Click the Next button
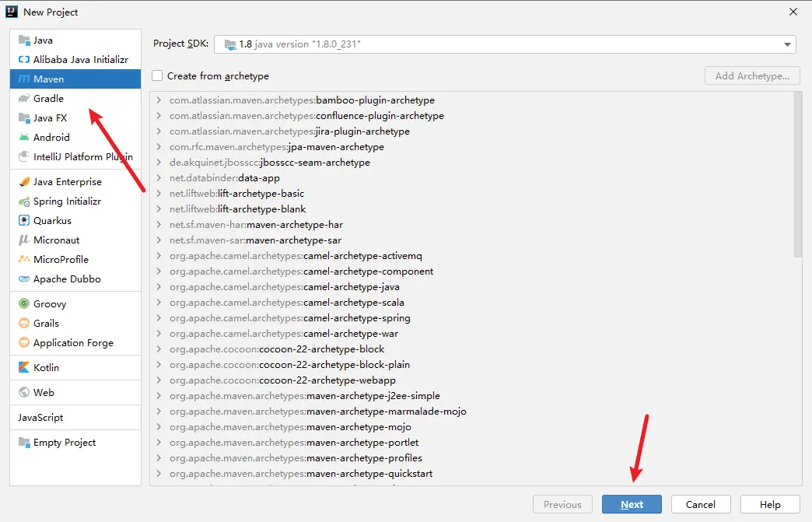The width and height of the screenshot is (812, 522). point(632,504)
